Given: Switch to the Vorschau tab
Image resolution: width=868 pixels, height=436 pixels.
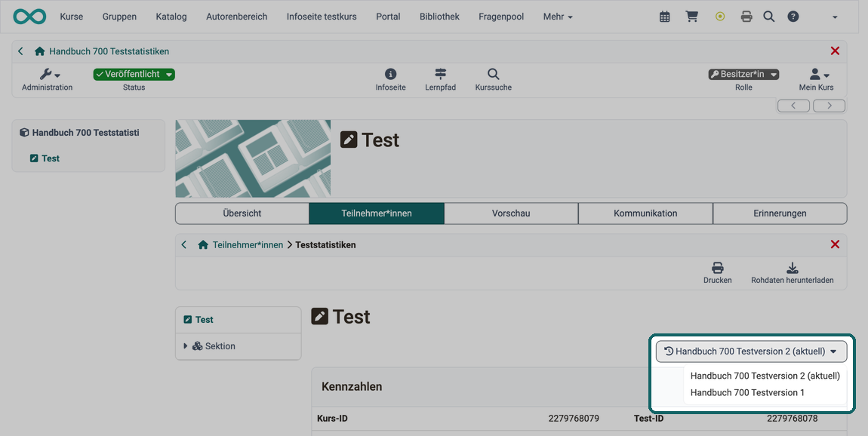Looking at the screenshot, I should click(x=511, y=213).
